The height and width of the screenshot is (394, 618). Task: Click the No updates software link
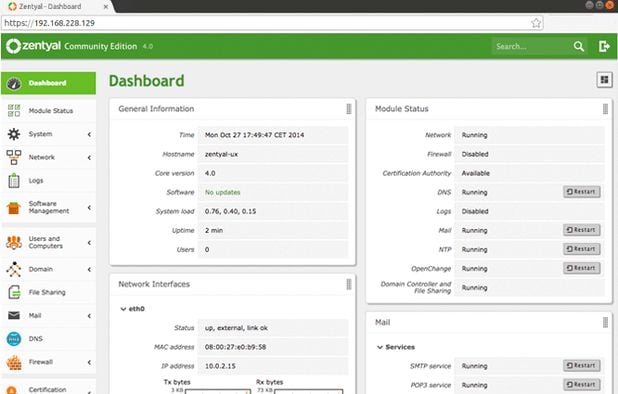pos(222,192)
